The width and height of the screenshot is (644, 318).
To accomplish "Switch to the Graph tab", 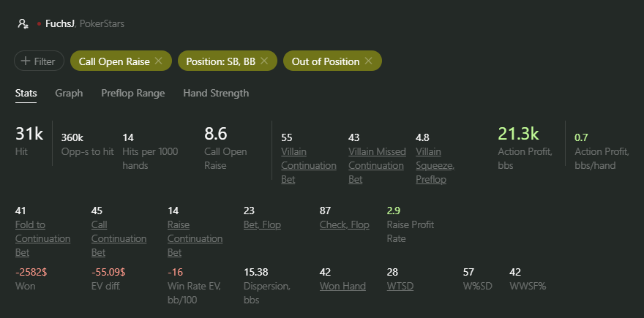I will click(x=69, y=93).
